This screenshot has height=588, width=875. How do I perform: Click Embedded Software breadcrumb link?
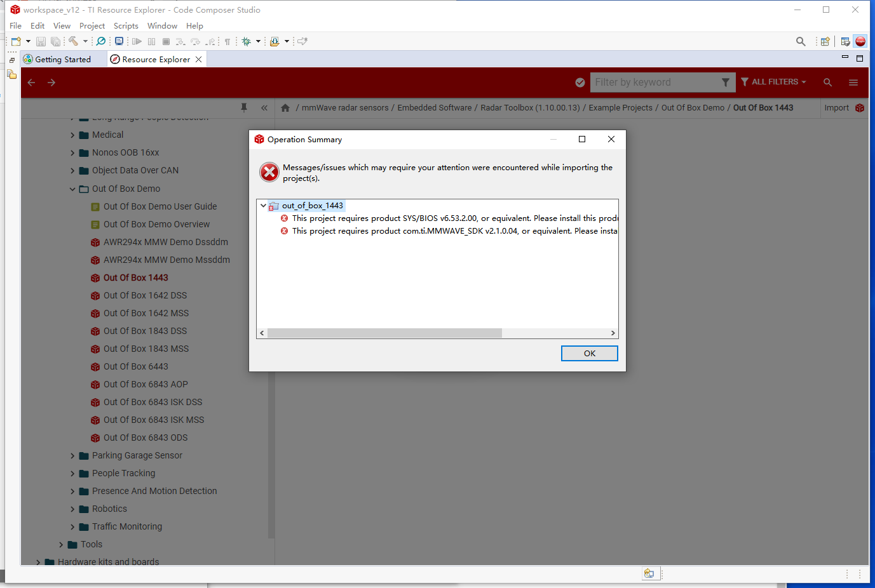click(435, 108)
